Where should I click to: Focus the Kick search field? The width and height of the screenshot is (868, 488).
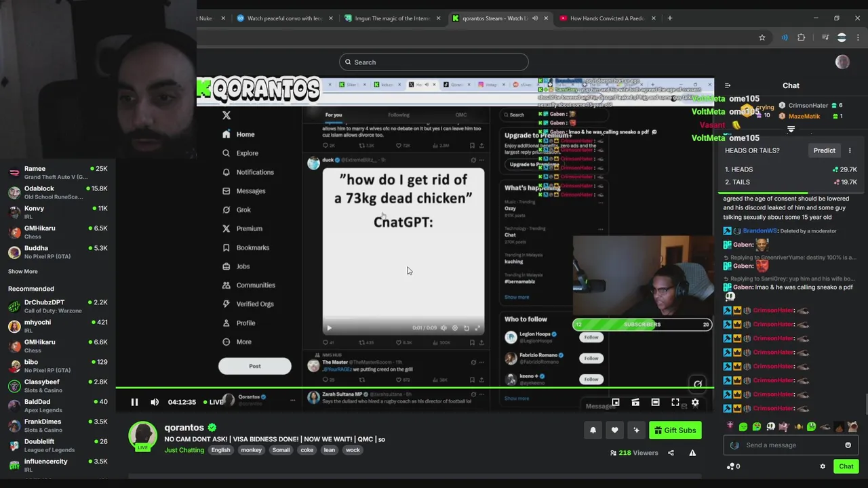[434, 62]
